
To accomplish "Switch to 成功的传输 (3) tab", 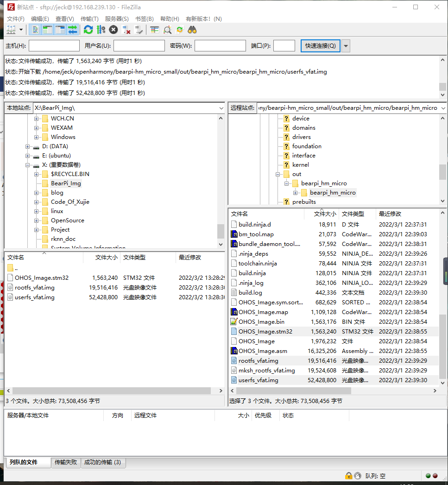I will 103,462.
